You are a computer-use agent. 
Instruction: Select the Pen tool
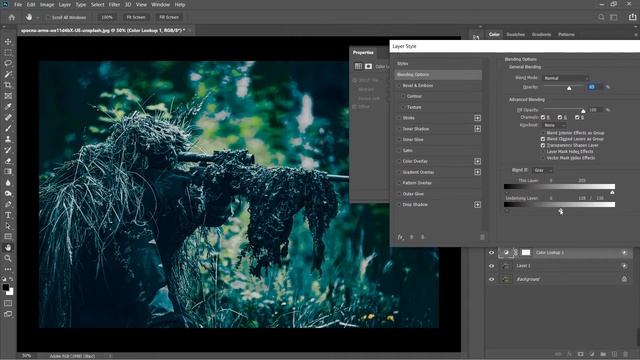click(8, 204)
